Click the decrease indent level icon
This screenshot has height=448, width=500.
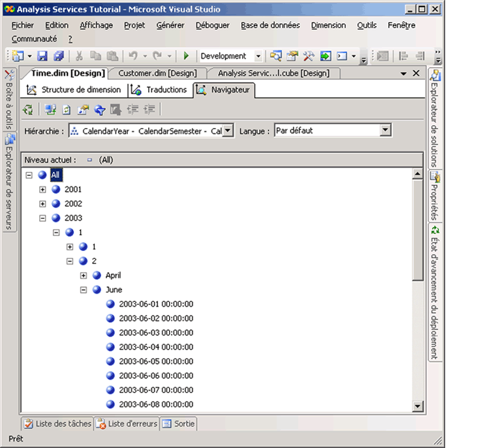point(133,110)
